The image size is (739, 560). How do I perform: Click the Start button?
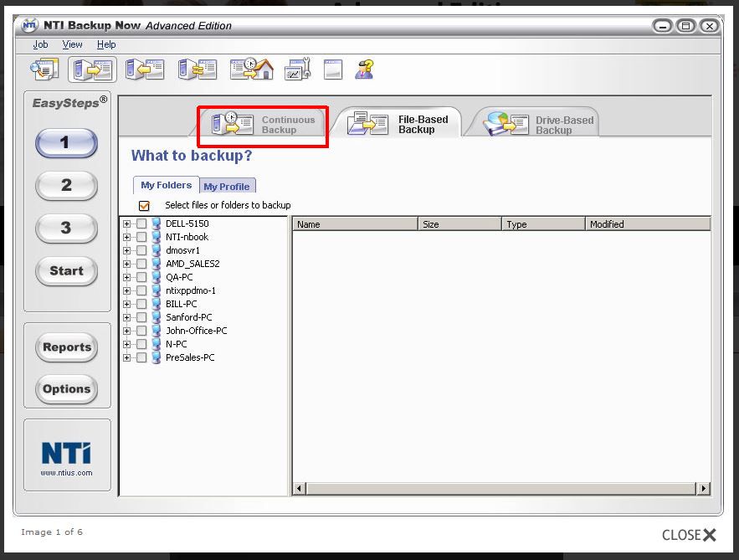pos(66,271)
